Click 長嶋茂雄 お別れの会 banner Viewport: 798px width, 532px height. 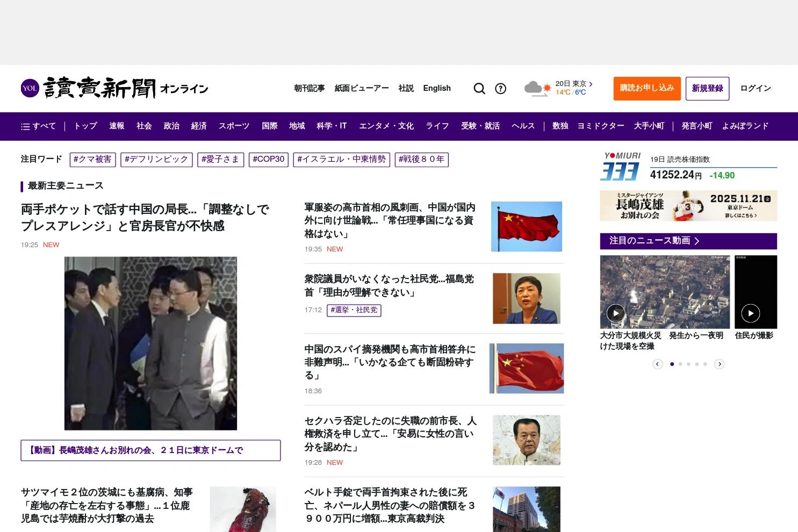(x=688, y=206)
